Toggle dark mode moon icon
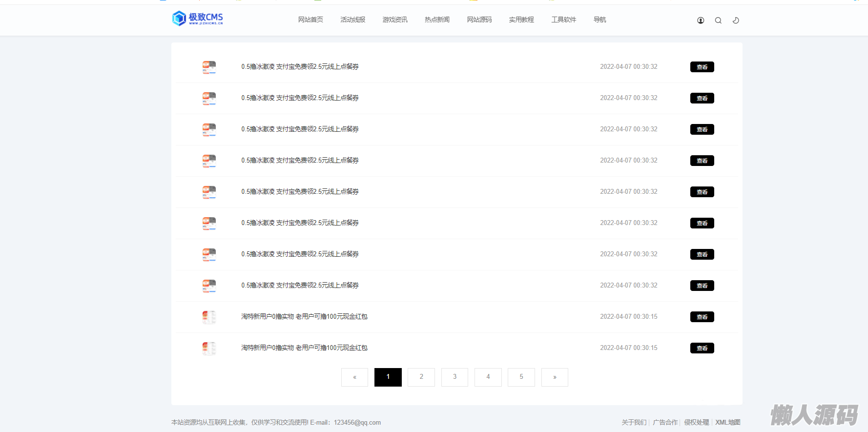Viewport: 868px width, 432px height. pyautogui.click(x=736, y=21)
